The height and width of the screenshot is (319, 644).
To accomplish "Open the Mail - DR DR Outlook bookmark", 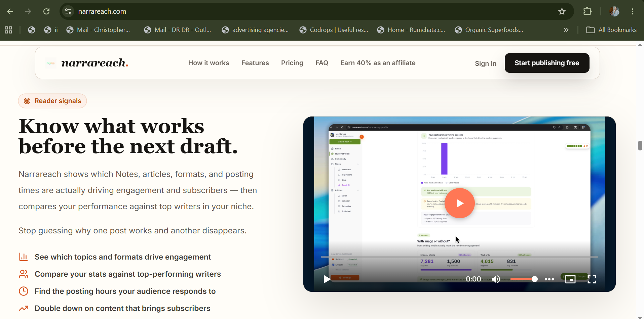I will click(x=178, y=30).
